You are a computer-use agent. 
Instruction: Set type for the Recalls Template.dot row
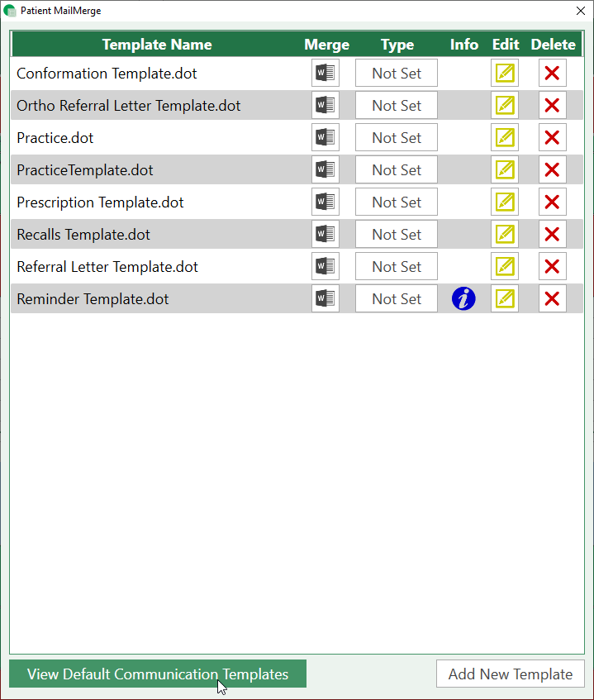[397, 234]
